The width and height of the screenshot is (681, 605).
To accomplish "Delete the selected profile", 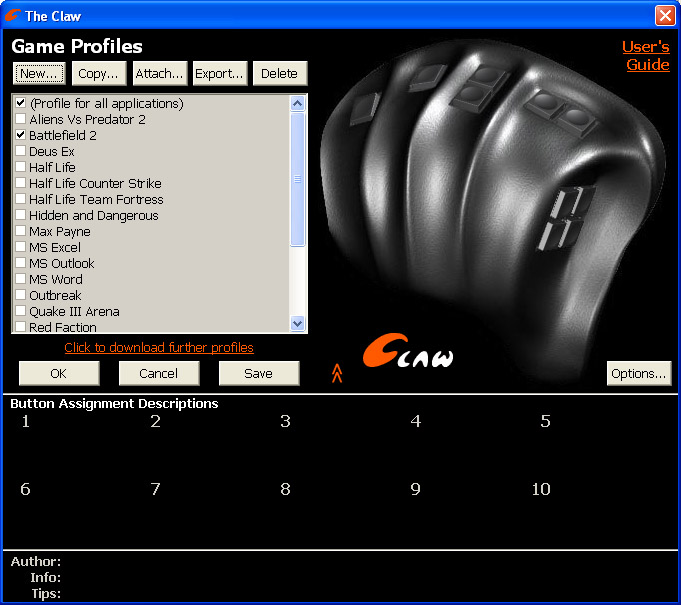I will tap(280, 73).
